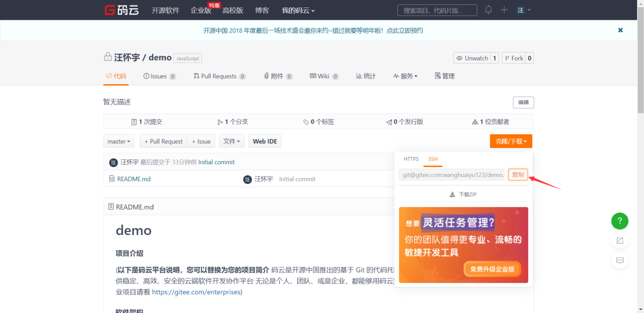Screen dimensions: 644x313
Task: Open 企业版 in top navigation
Action: [201, 10]
